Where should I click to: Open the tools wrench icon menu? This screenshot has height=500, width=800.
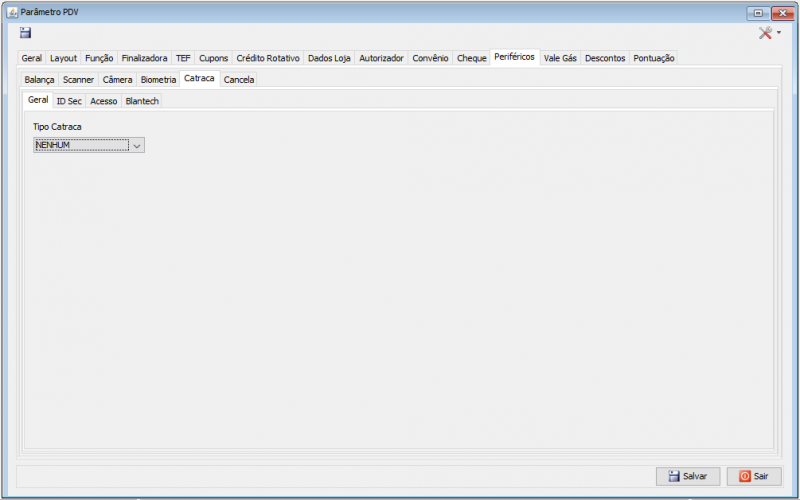765,33
